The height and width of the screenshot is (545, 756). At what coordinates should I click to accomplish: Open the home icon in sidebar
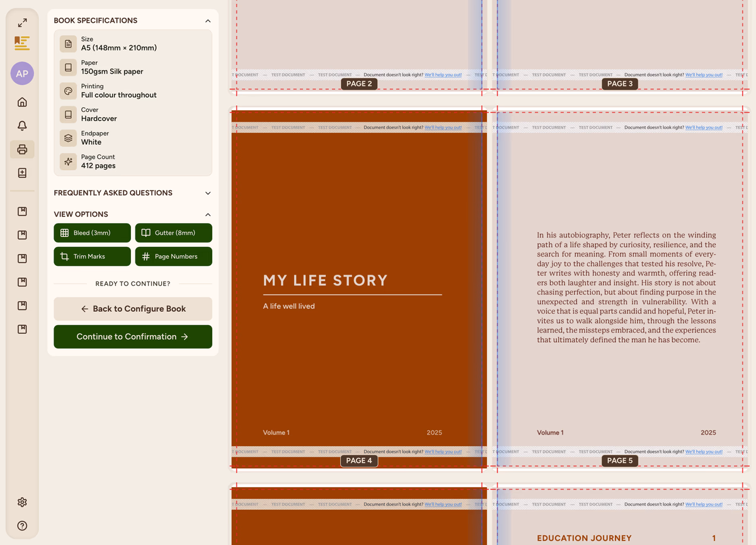(22, 102)
